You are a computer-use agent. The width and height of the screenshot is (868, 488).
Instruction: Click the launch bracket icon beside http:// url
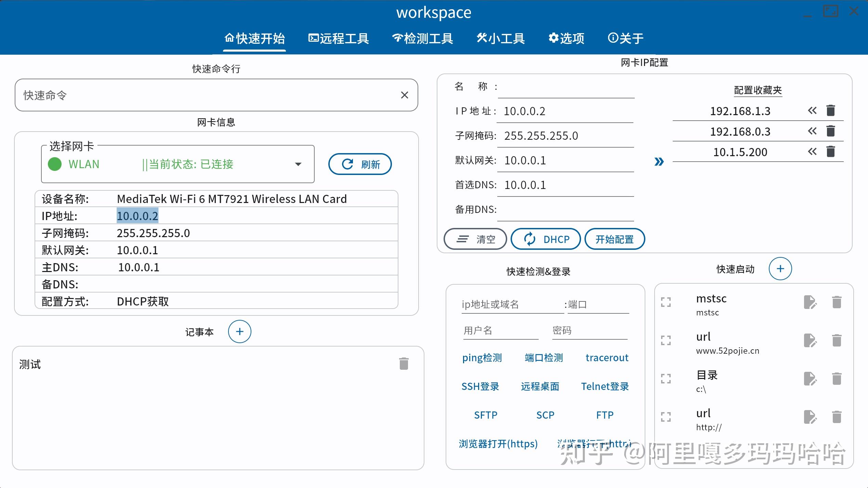pos(666,417)
